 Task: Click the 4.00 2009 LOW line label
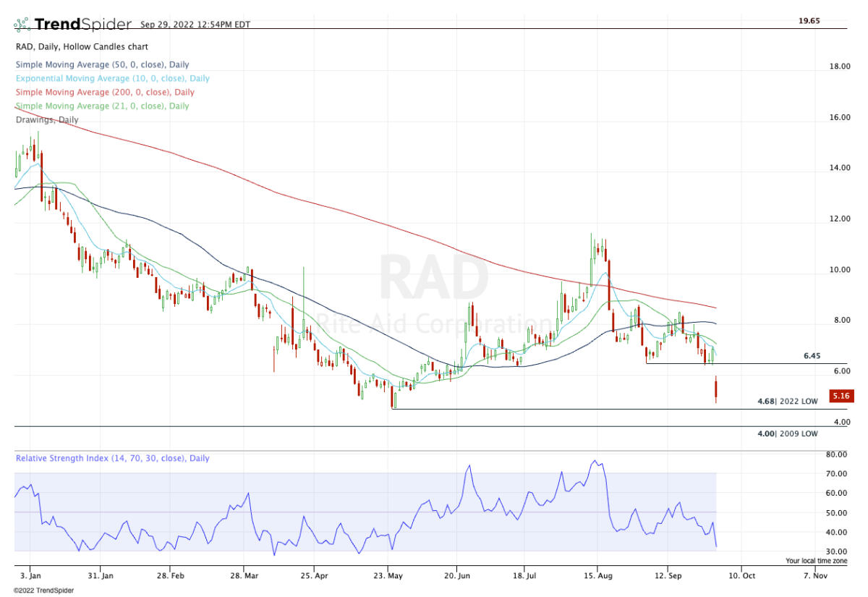tap(788, 433)
